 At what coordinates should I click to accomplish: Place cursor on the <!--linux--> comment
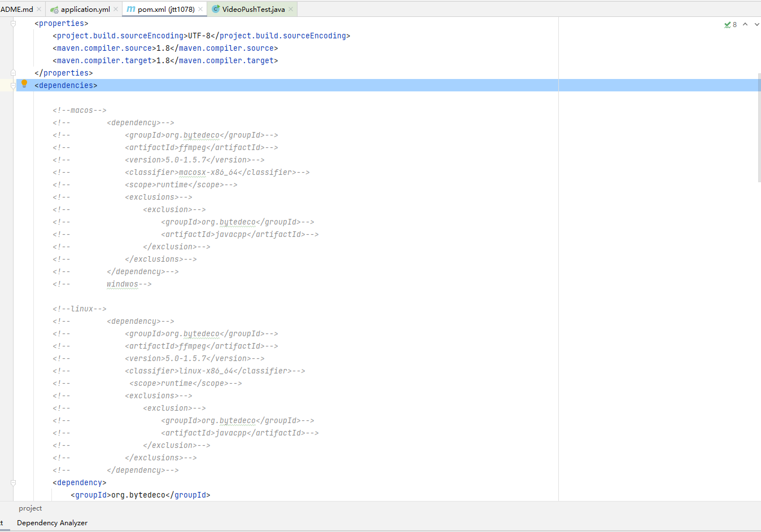(x=80, y=309)
